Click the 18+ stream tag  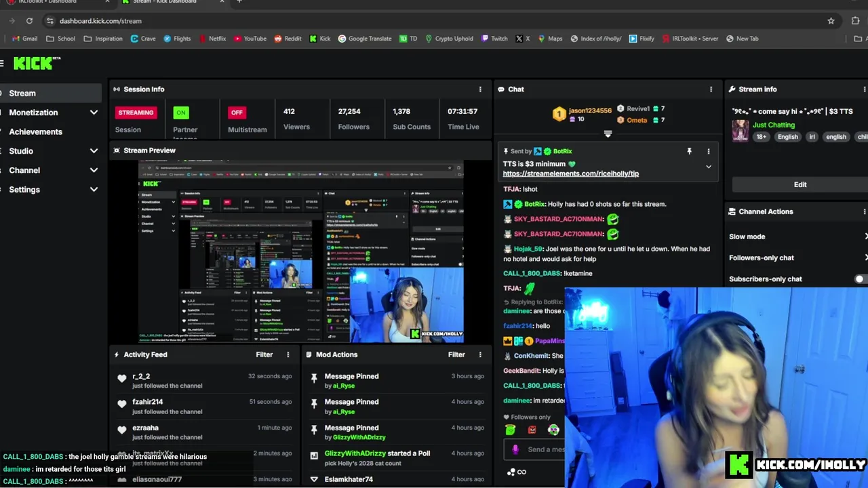[761, 137]
